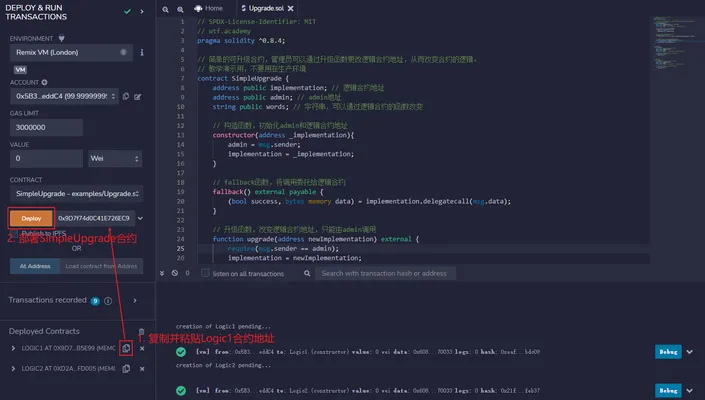Image resolution: width=705 pixels, height=400 pixels.
Task: Check Publish to IPFS option
Action: [x=13, y=233]
